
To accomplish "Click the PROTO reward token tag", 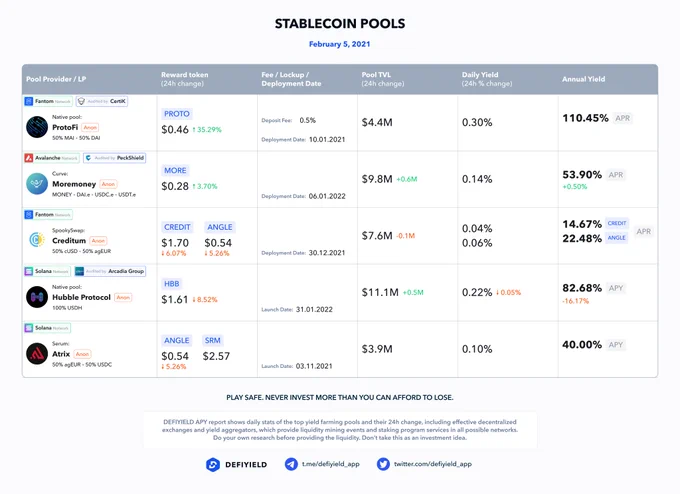I will point(177,114).
